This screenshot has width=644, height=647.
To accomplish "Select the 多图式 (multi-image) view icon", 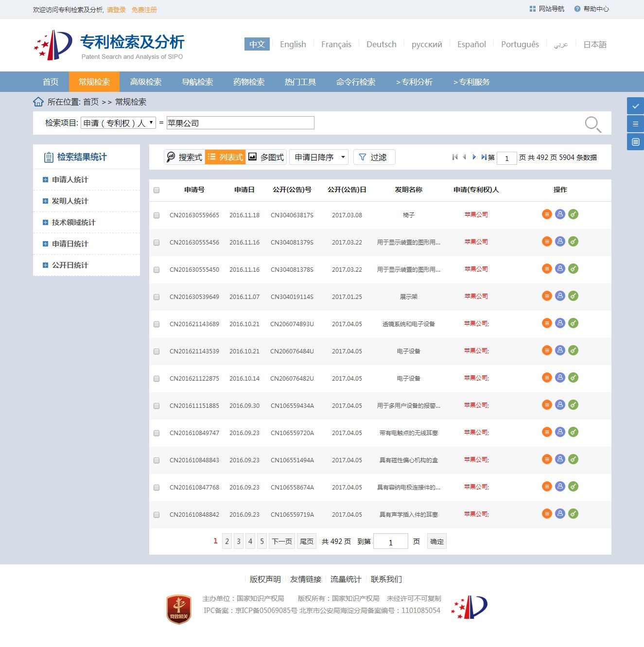I will pos(266,157).
